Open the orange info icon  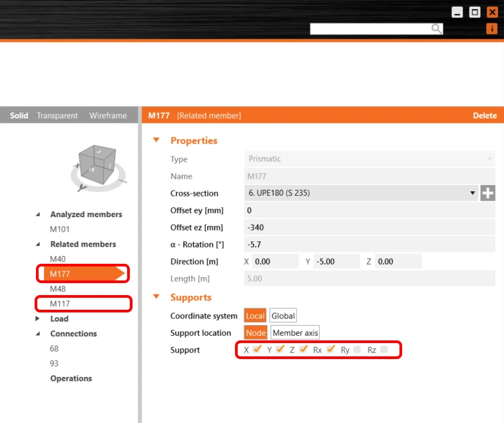[x=492, y=29]
